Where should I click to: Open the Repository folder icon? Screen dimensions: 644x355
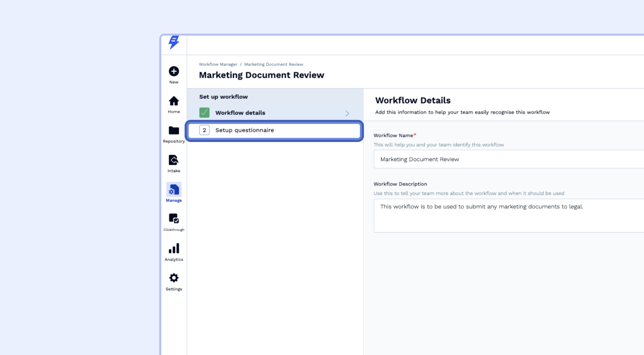174,130
